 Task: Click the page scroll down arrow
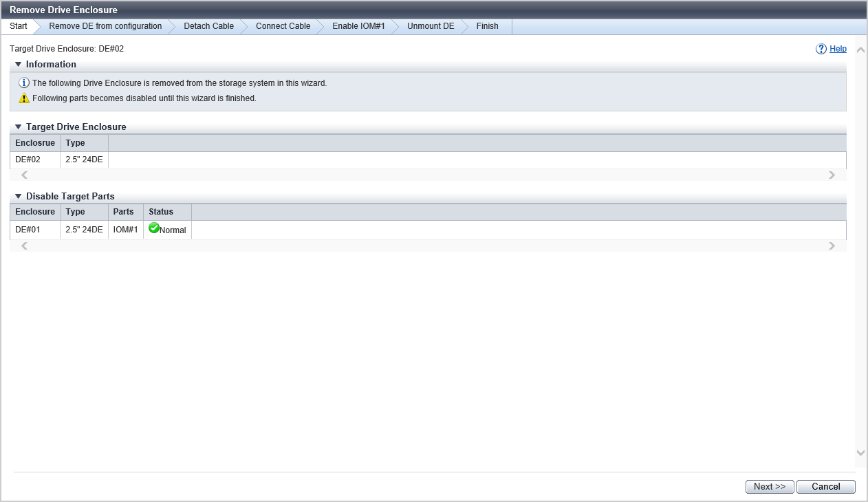pyautogui.click(x=860, y=452)
